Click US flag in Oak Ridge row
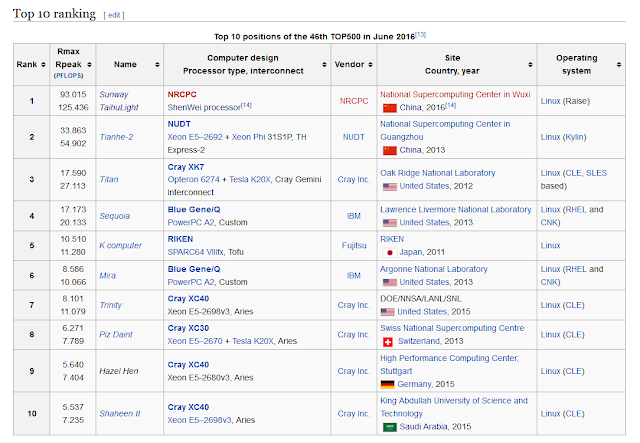The width and height of the screenshot is (640, 443). tap(390, 187)
